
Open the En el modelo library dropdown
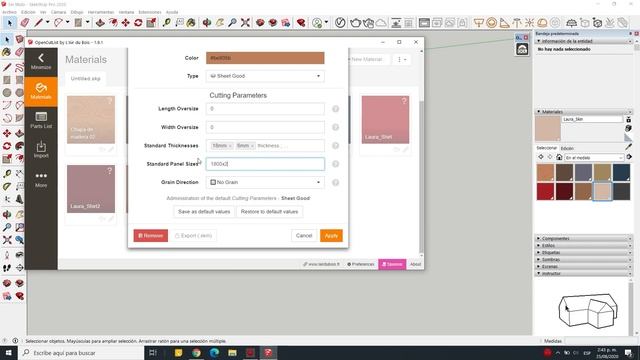click(x=594, y=158)
